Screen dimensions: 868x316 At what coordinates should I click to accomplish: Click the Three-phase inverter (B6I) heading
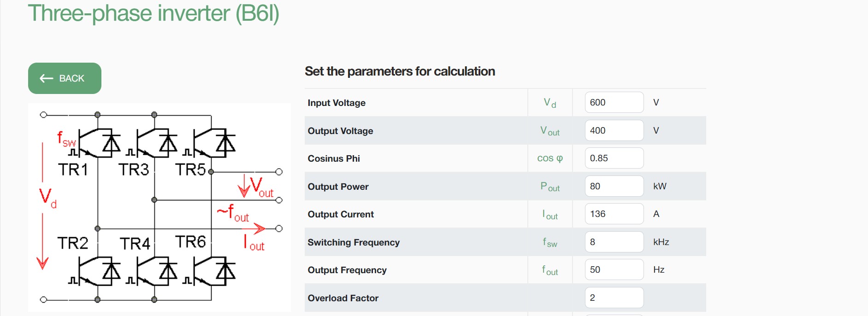[x=154, y=13]
